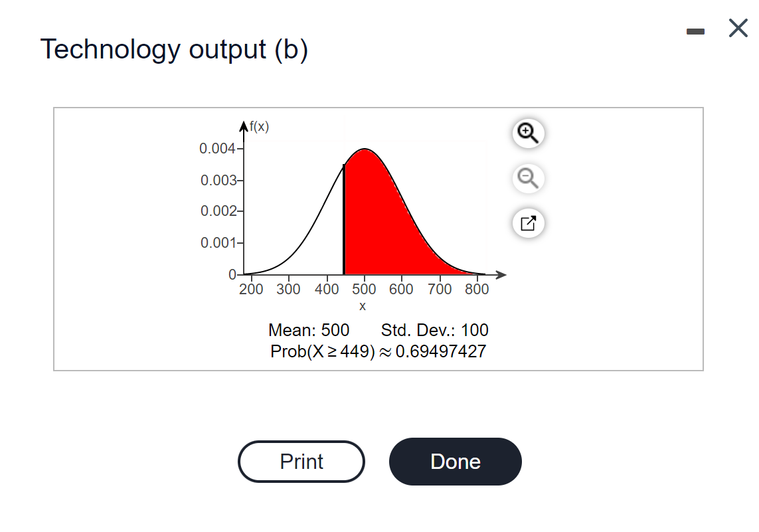This screenshot has height=532, width=759.
Task: Select the 800 tick mark on the x-axis
Action: 477,289
